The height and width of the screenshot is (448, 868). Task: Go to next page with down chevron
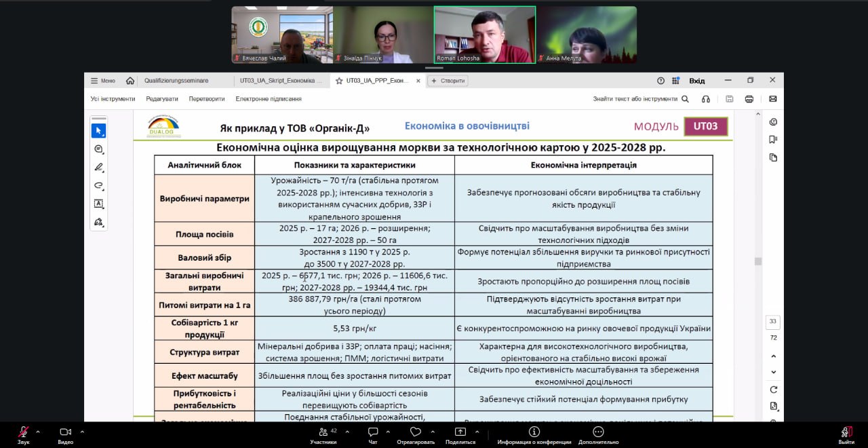(773, 372)
